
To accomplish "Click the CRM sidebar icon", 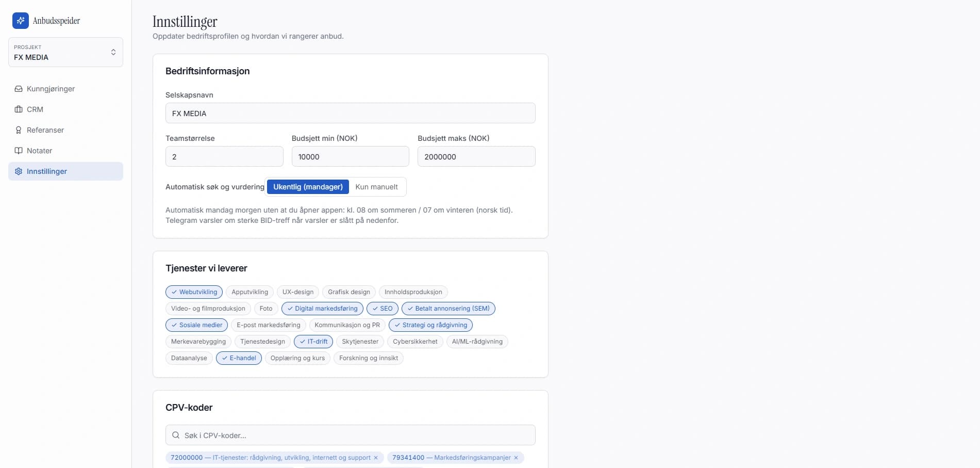I will pyautogui.click(x=19, y=109).
